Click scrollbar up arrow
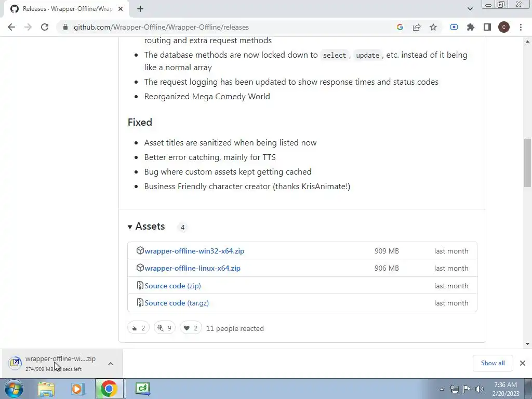Viewport: 532px width, 399px height. (x=527, y=42)
